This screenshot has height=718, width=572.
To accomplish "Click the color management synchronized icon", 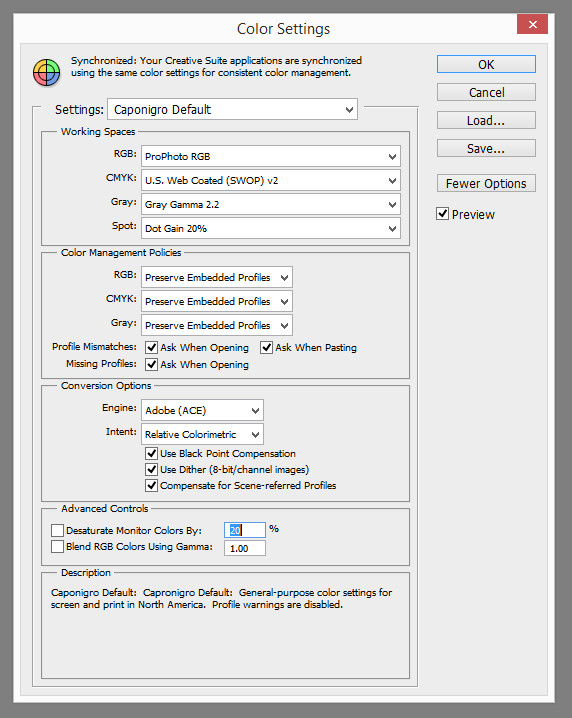I will [46, 72].
